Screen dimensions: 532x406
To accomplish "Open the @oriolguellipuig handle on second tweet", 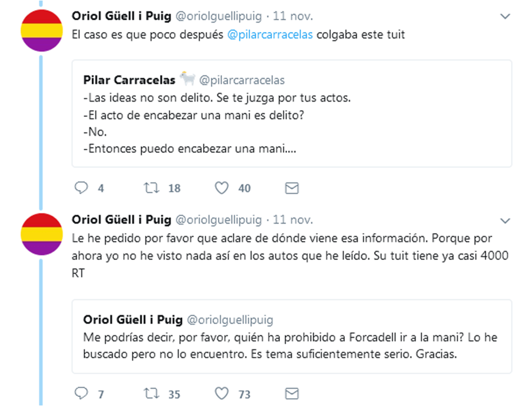I will 219,219.
